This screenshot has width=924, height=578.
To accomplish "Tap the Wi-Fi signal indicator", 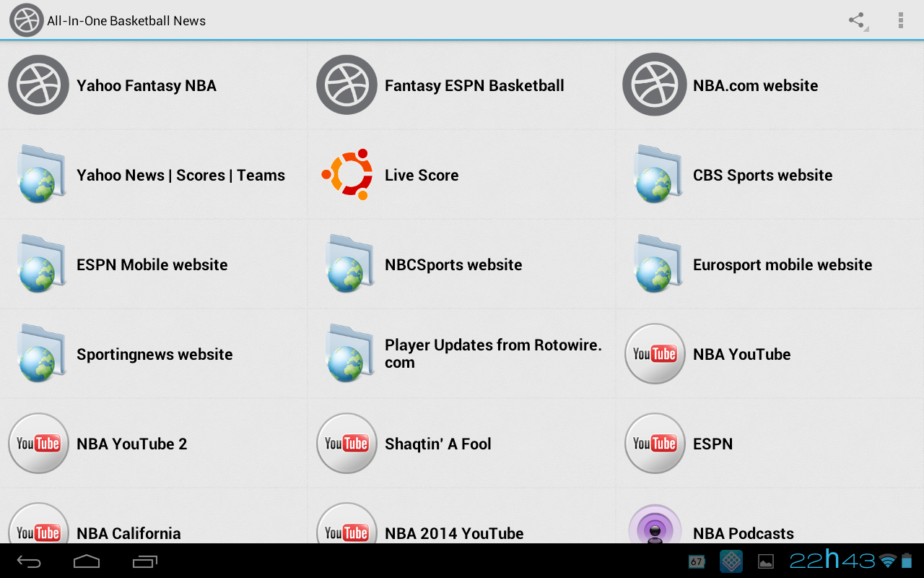I will point(888,561).
